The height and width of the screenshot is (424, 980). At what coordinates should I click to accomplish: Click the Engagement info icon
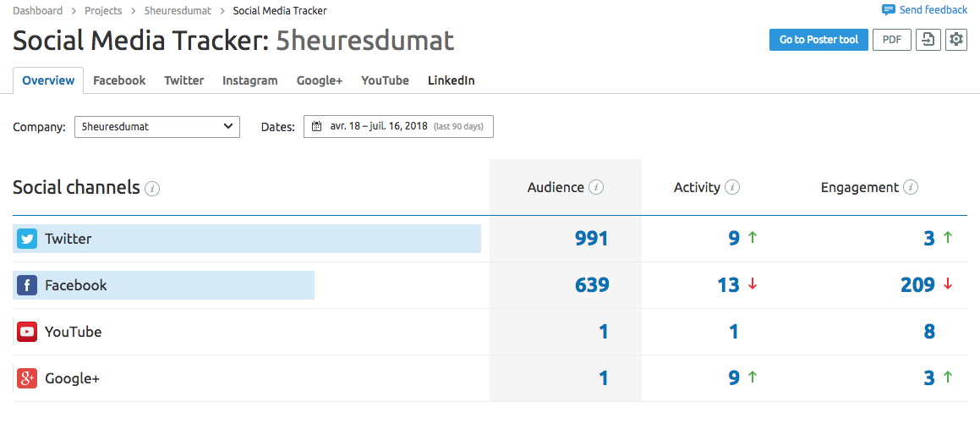pos(911,188)
